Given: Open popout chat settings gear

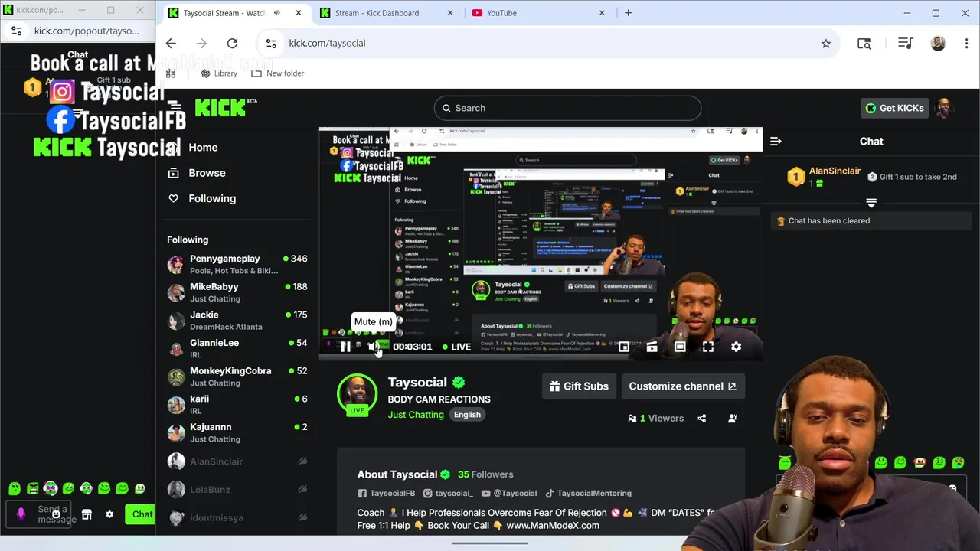Looking at the screenshot, I should pyautogui.click(x=109, y=515).
